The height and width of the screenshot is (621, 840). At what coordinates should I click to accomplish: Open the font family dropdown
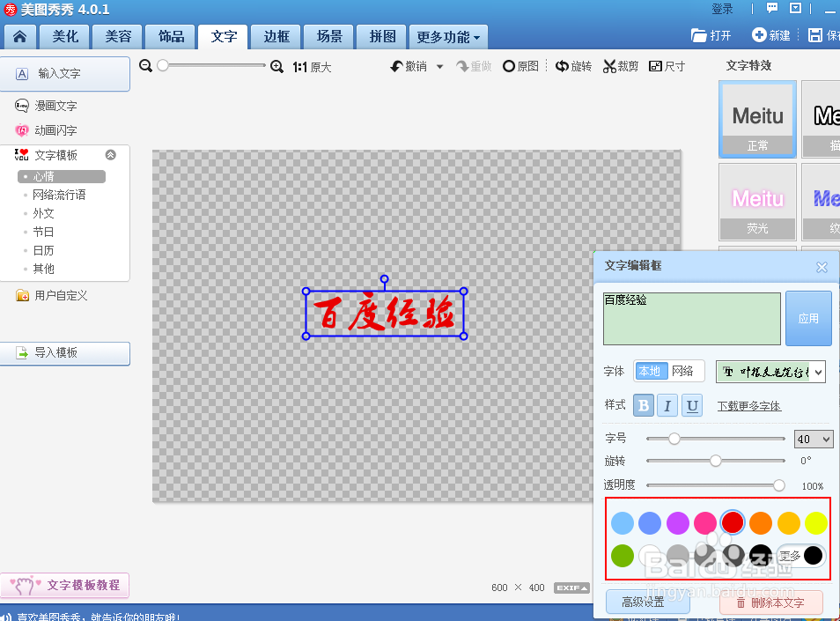(x=770, y=372)
